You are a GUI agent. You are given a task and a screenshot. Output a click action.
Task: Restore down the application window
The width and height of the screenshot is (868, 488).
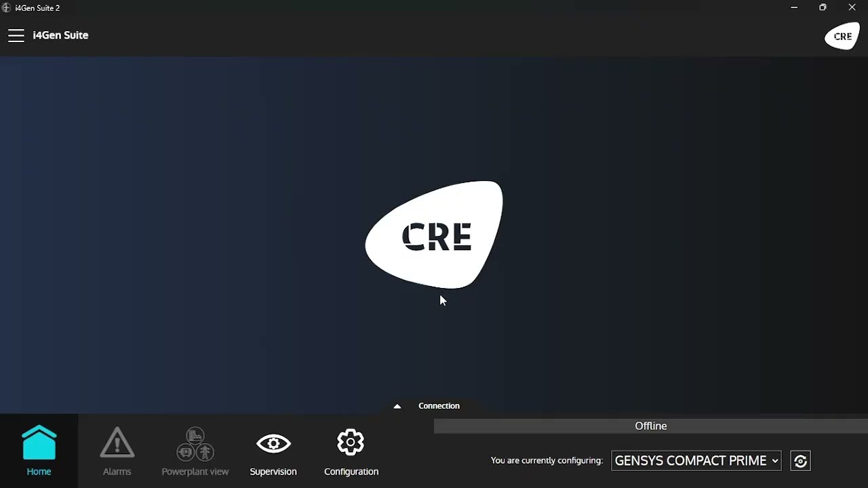coord(823,7)
